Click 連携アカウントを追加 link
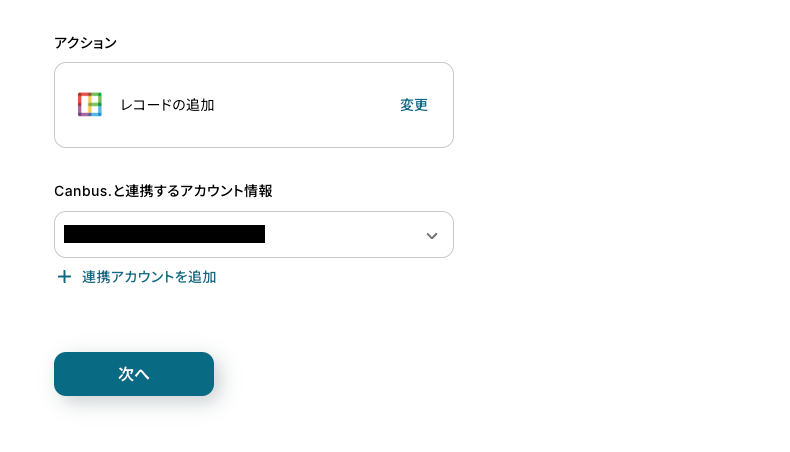This screenshot has width=790, height=452. click(149, 277)
